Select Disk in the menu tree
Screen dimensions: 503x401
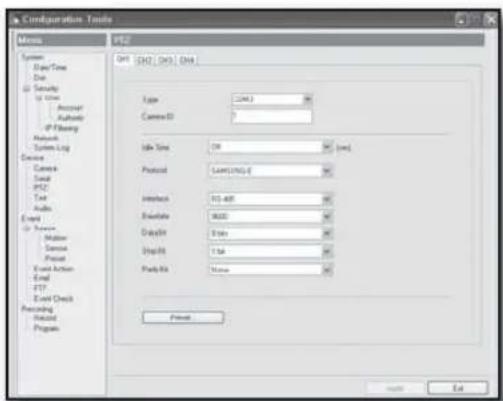tap(39, 78)
